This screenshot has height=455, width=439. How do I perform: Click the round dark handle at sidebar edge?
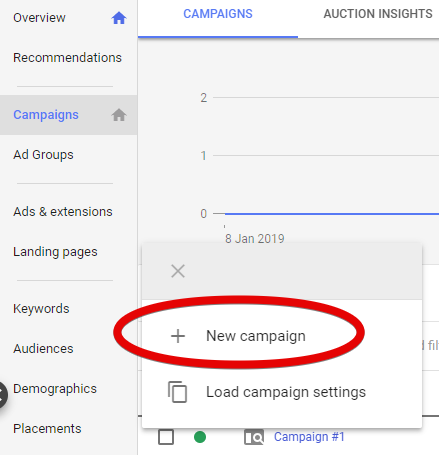click(x=3, y=395)
